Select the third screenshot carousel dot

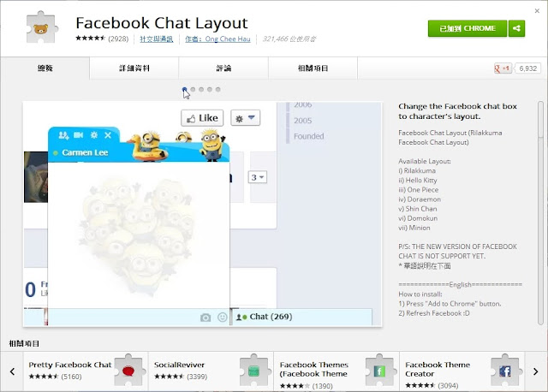201,89
